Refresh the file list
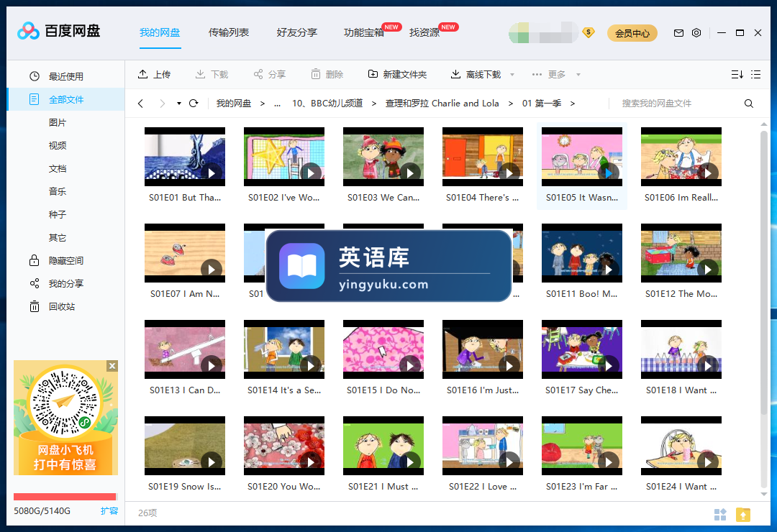Screen dimensions: 777x532 [194, 103]
